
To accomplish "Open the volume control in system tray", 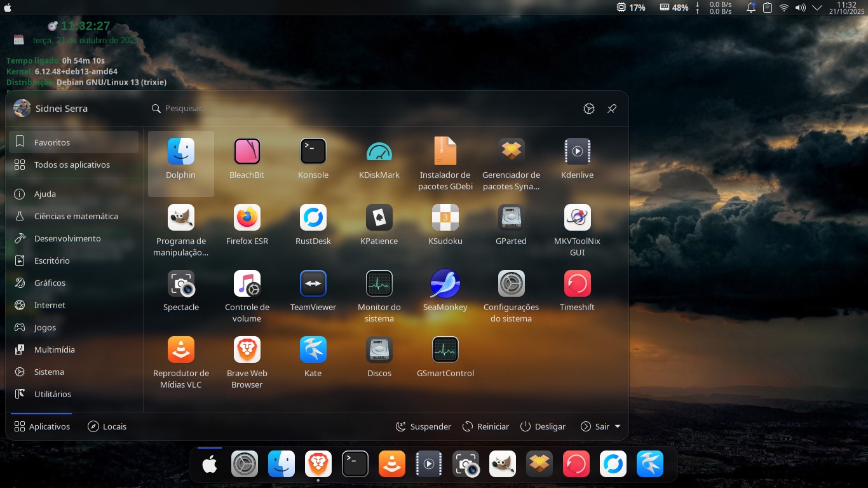I will coord(801,8).
